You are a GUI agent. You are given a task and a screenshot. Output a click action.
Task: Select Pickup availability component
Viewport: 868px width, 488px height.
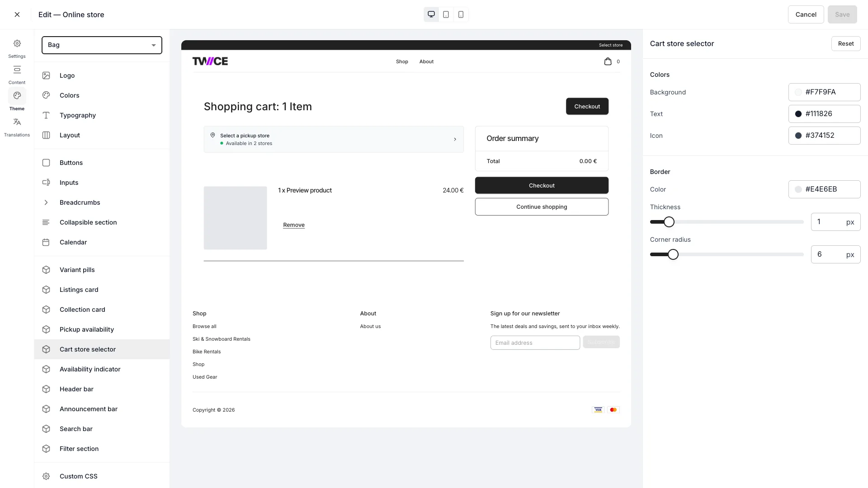click(x=102, y=329)
